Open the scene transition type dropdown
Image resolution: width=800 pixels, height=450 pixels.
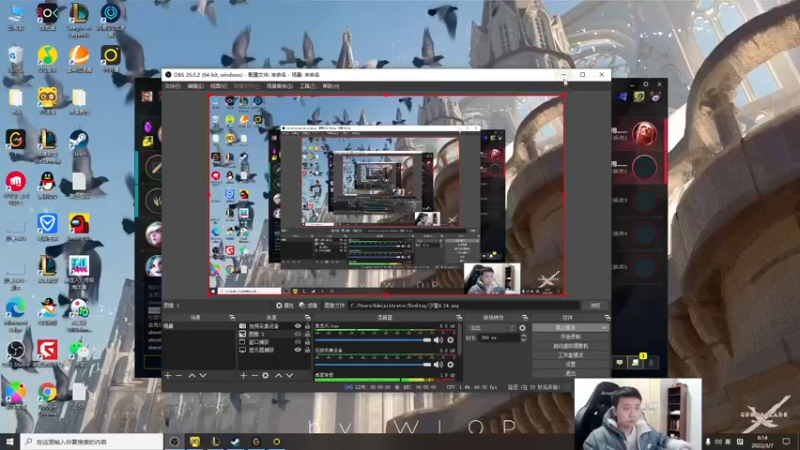pyautogui.click(x=491, y=328)
